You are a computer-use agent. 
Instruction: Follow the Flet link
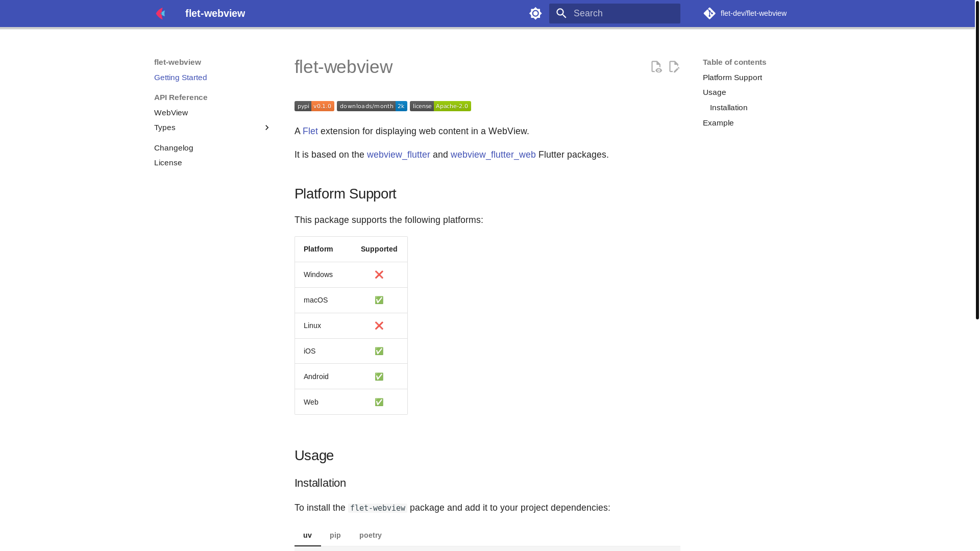pos(310,131)
